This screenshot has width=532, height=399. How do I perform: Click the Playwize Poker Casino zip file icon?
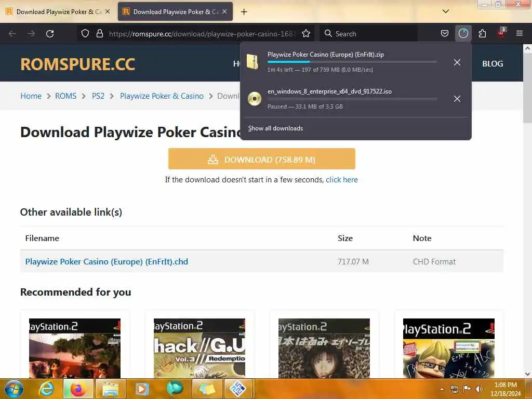click(253, 62)
